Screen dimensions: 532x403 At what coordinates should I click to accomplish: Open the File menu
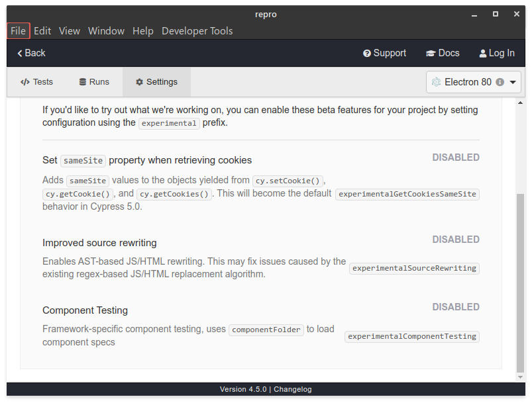click(18, 31)
